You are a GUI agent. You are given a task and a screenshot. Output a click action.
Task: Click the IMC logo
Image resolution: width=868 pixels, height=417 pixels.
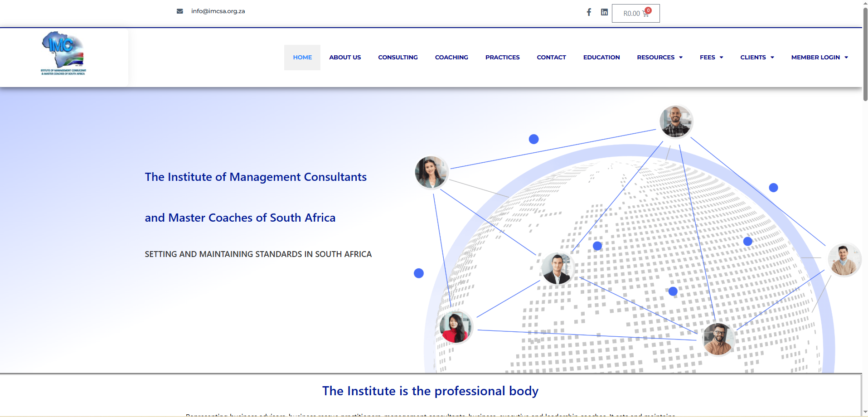coord(63,53)
